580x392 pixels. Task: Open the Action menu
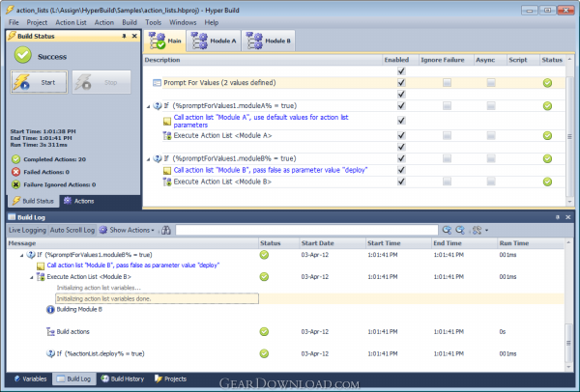pyautogui.click(x=104, y=22)
